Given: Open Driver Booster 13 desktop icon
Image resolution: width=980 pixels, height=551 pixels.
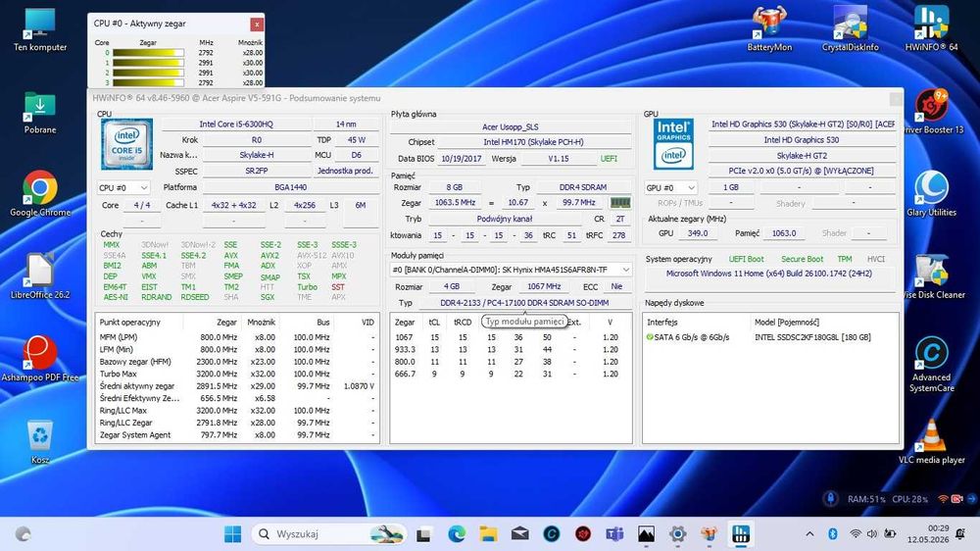Looking at the screenshot, I should coord(933,113).
